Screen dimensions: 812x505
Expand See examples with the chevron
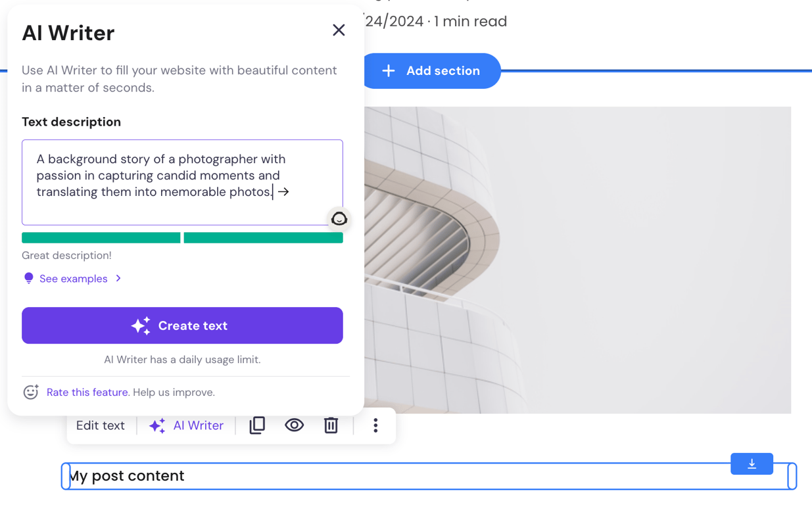118,278
